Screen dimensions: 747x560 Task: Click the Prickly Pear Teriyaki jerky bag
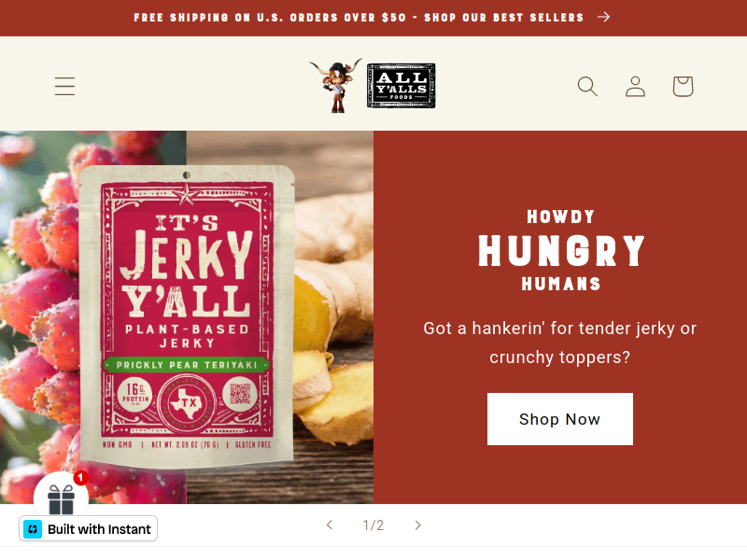coord(187,315)
